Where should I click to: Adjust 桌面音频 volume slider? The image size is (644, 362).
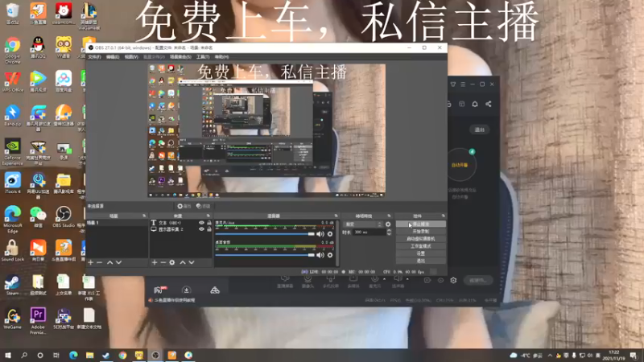265,255
